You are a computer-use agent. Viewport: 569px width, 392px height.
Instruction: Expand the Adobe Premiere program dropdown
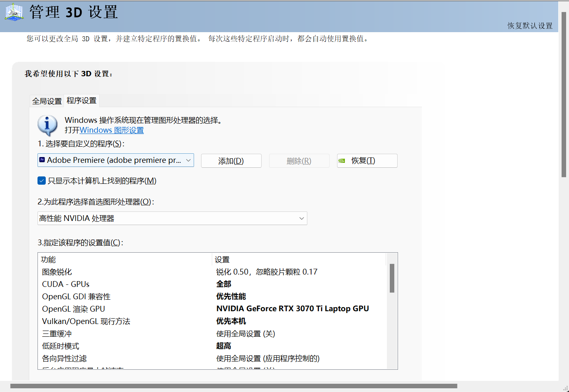pos(116,160)
